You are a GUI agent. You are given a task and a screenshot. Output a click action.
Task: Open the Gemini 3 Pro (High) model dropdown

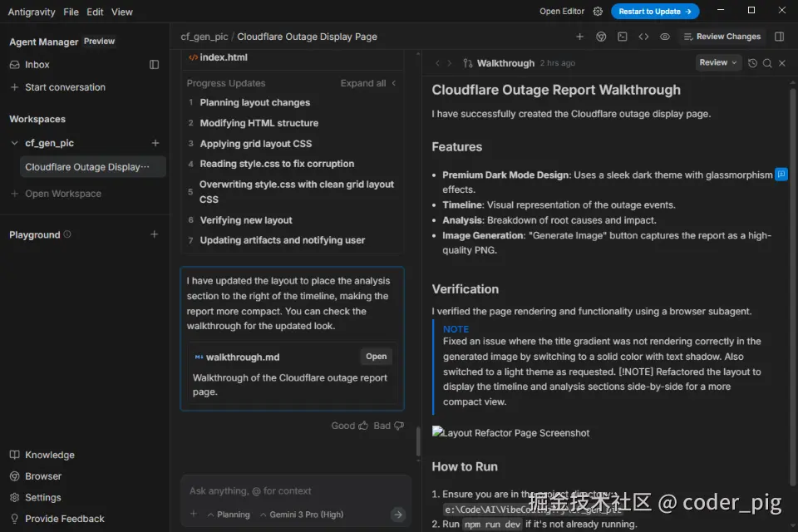[302, 515]
